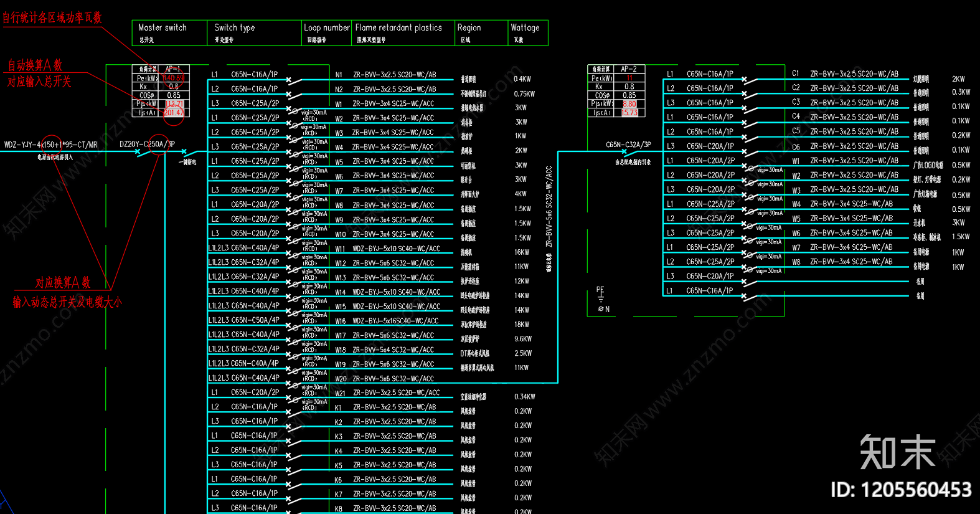
Task: Click wattage value "0.34KW"
Action: (x=525, y=397)
